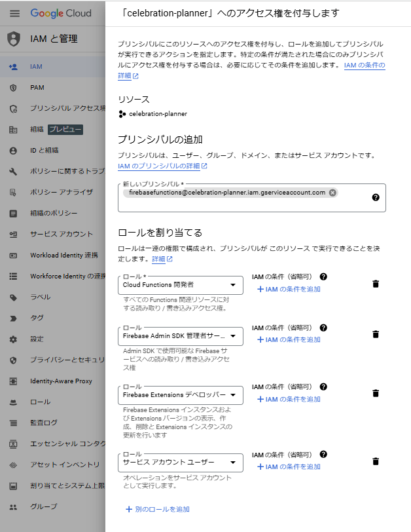Click the プリンシパル アクセス境界 icon

click(13, 109)
